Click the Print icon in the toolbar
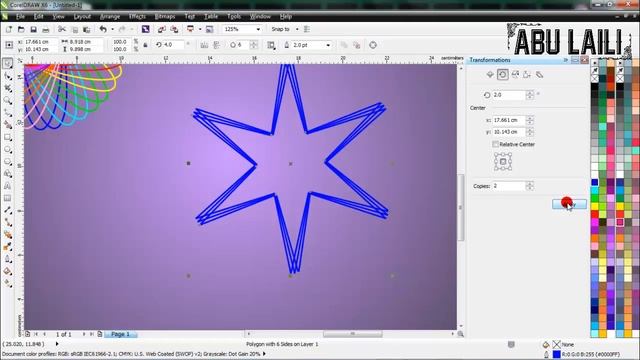 point(46,29)
